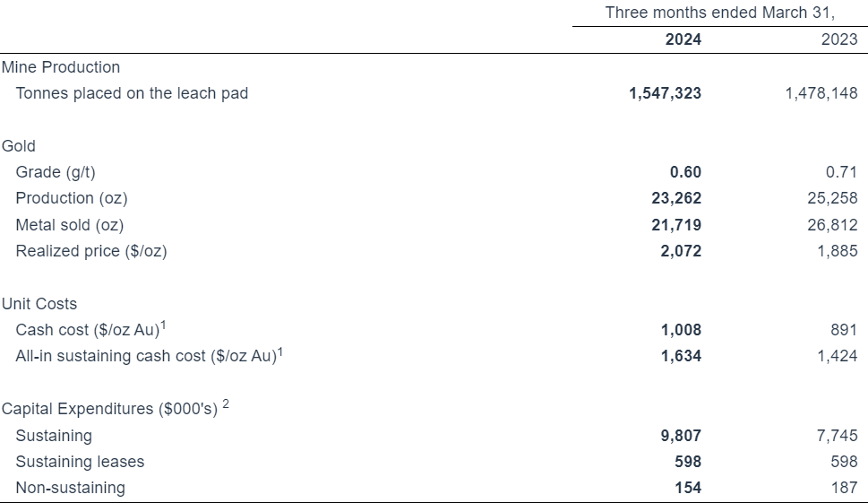
Task: Select the 2023 production value 25,258
Action: tap(832, 198)
